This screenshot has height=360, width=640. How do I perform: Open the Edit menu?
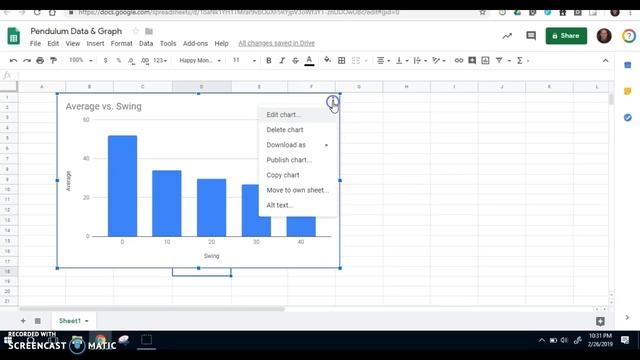pyautogui.click(x=53, y=43)
